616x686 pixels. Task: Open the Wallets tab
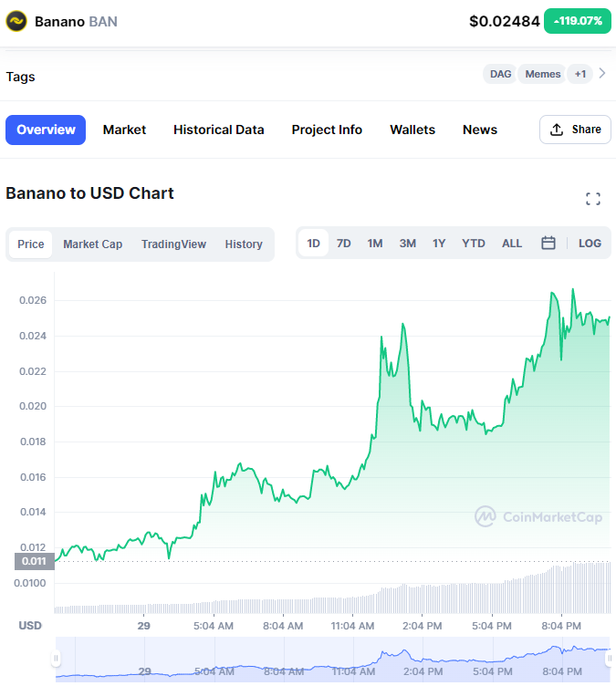(412, 130)
